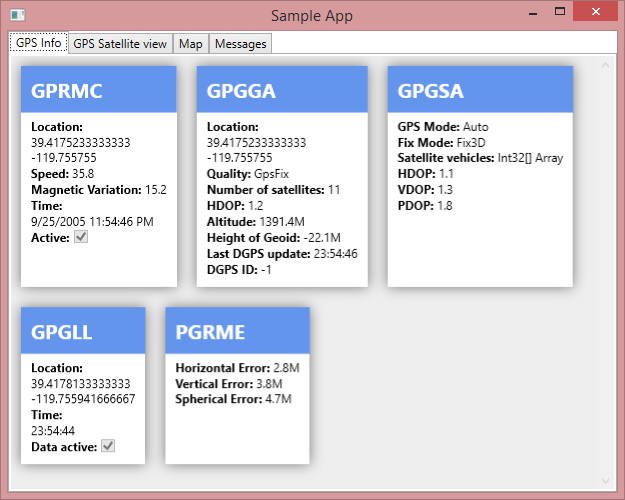Click Number of satellites: 11
The width and height of the screenshot is (625, 500).
[x=273, y=190]
